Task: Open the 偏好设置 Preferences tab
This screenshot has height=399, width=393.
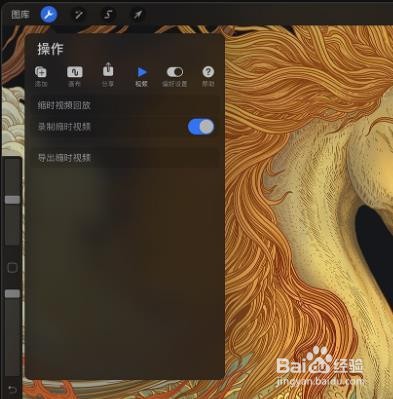Action: tap(175, 77)
